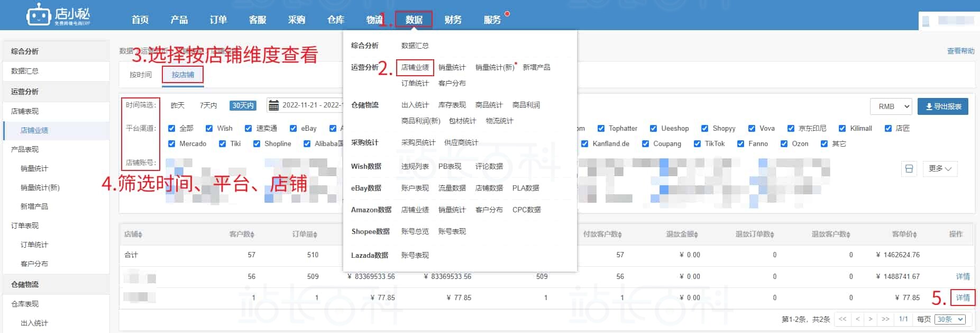This screenshot has height=333, width=980.
Task: Click the store collapse icon beside 更多
Action: 909,168
